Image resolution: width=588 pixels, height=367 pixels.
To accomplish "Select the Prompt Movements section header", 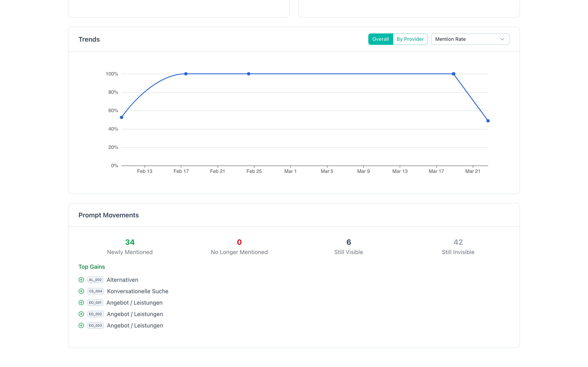I will 109,215.
